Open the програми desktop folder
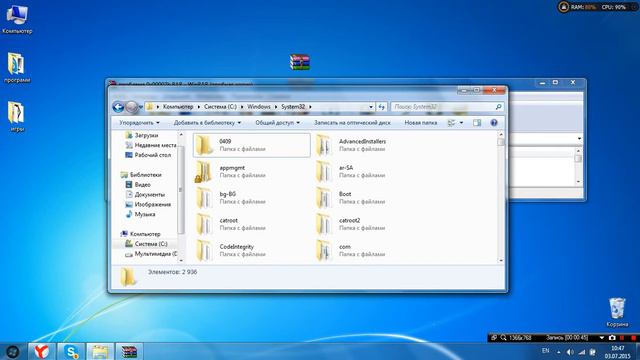Viewport: 640px width, 360px height. click(17, 68)
